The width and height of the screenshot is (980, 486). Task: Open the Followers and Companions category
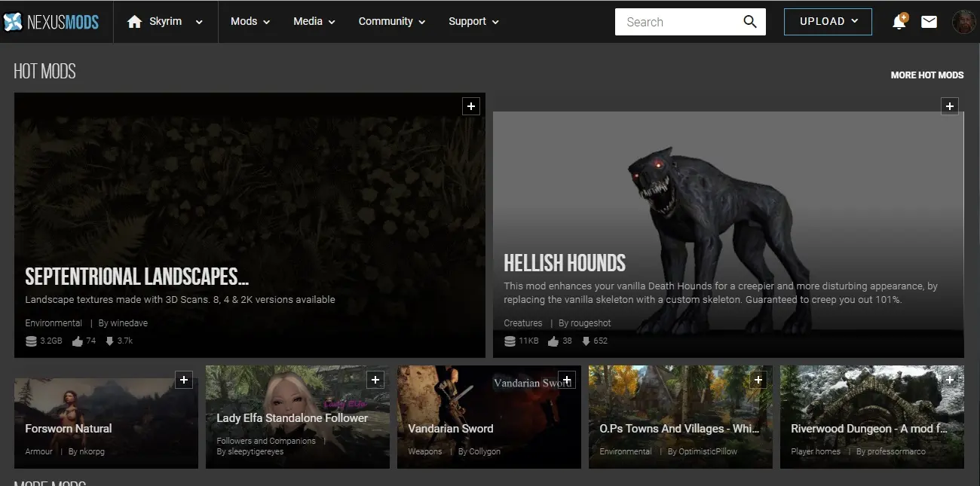(x=266, y=441)
